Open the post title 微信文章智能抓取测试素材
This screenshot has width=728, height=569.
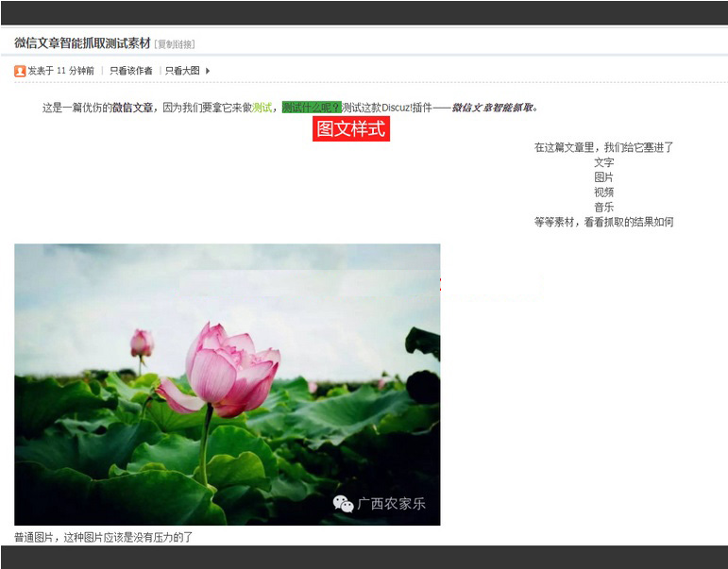(82, 43)
